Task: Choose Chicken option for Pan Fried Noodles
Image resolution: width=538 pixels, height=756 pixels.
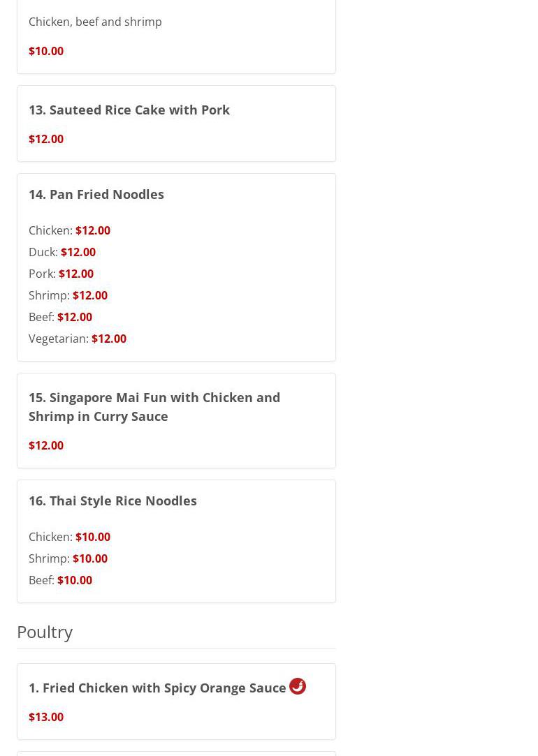Action: click(69, 230)
